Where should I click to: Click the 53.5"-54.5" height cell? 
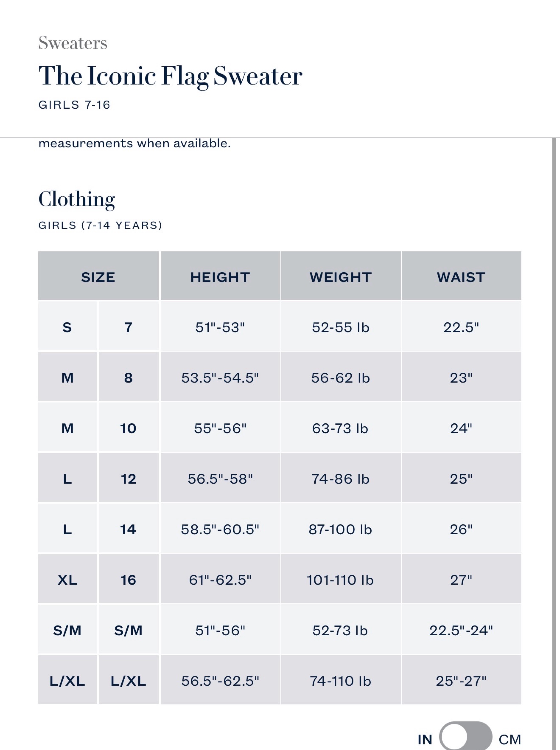220,377
